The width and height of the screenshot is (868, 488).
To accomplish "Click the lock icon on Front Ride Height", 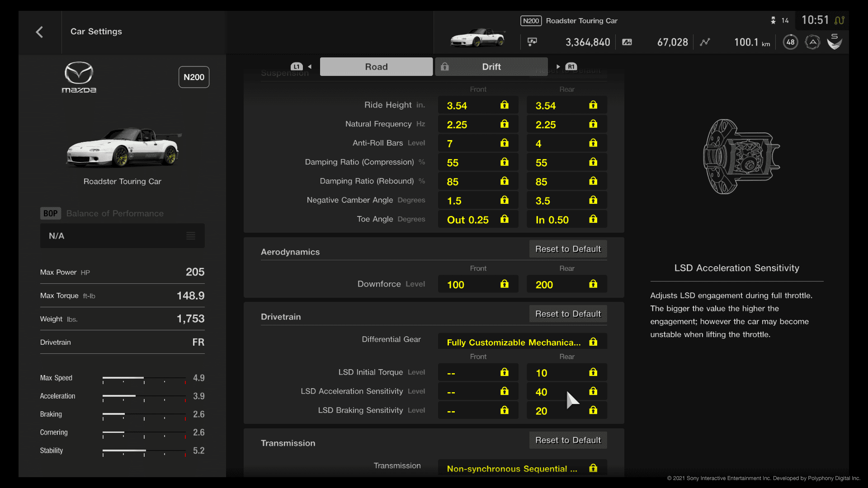I will click(505, 105).
